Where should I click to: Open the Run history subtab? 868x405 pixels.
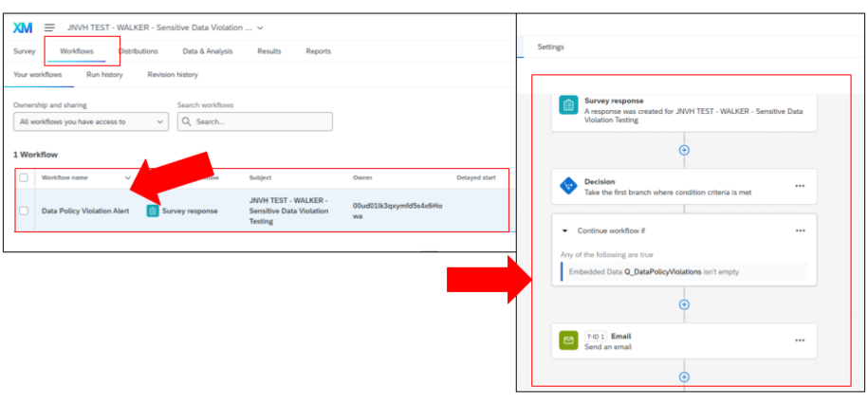coord(104,74)
